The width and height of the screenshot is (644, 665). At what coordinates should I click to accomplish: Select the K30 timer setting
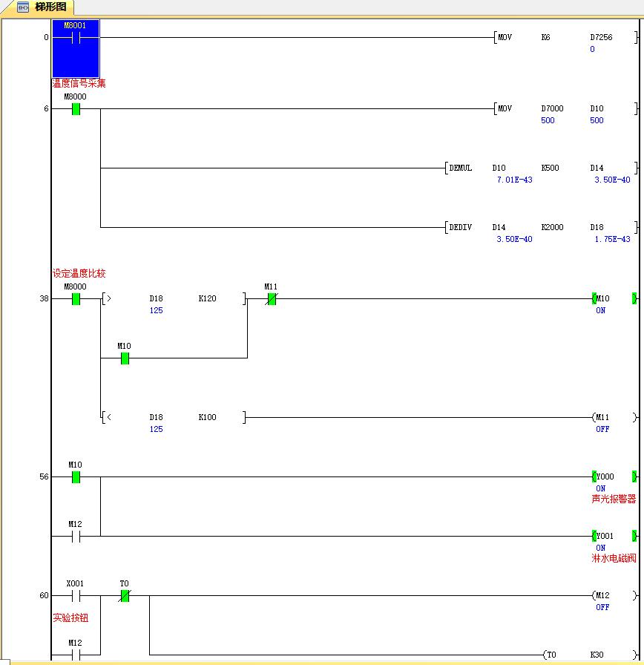597,655
